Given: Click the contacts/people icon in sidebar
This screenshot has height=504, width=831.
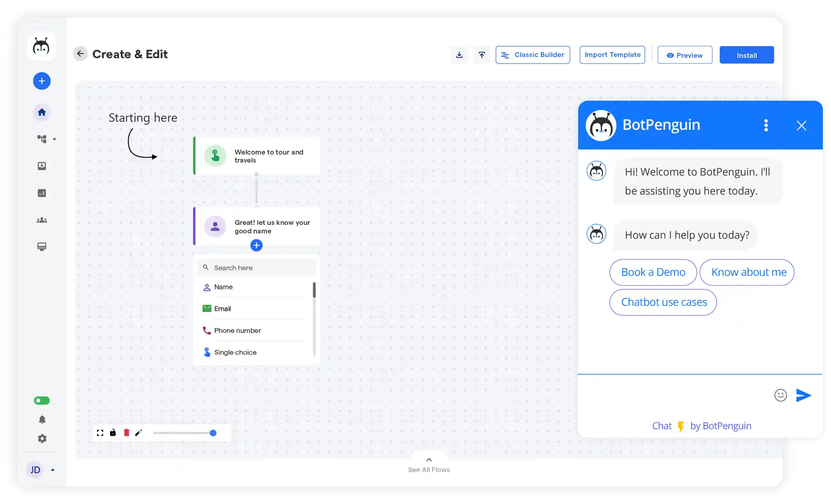Looking at the screenshot, I should click(42, 220).
